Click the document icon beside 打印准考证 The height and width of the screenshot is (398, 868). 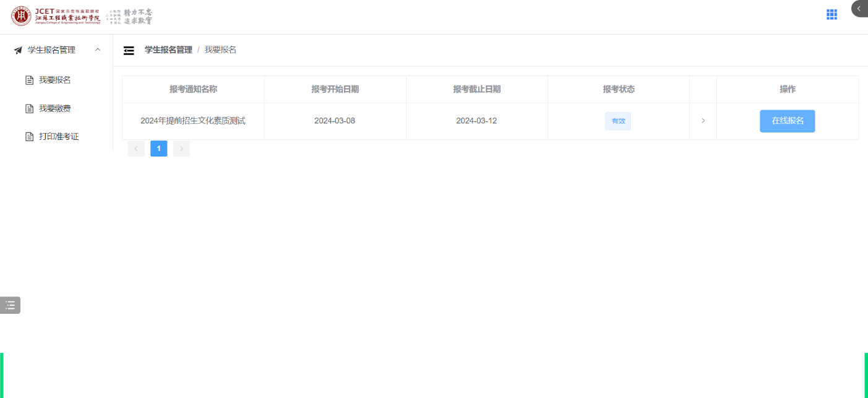[29, 137]
